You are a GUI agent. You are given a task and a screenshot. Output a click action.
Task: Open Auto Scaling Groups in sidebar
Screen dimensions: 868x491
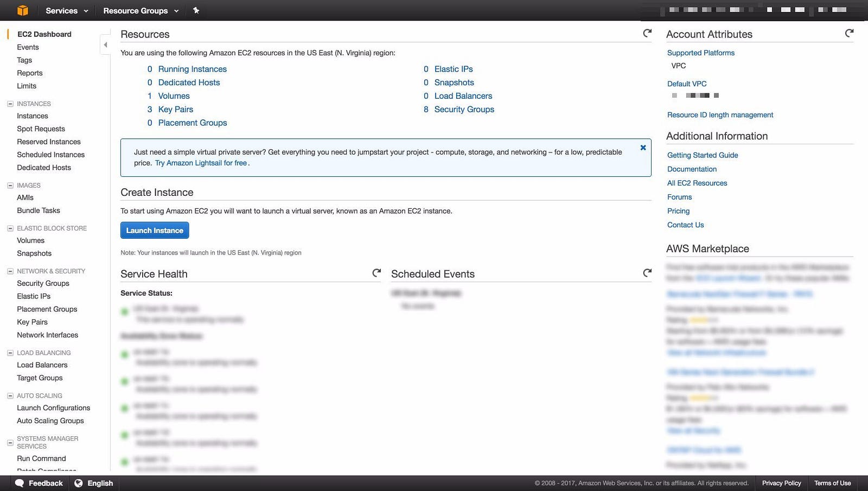(x=50, y=421)
